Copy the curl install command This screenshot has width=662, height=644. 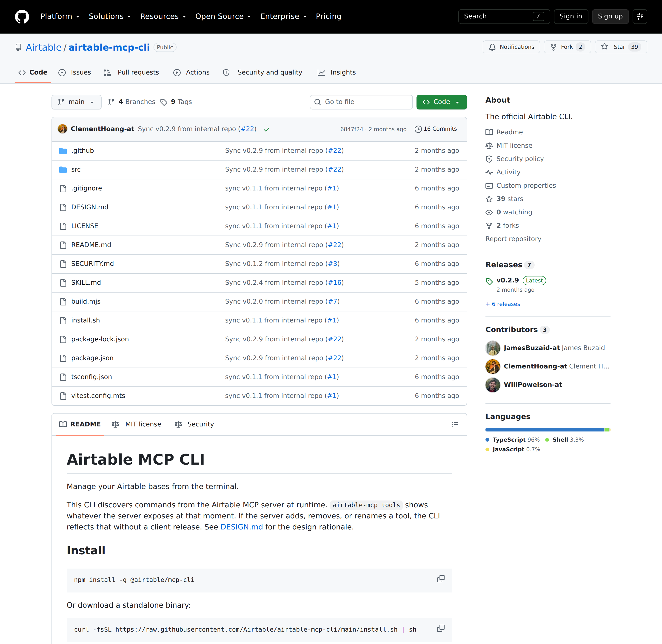(441, 629)
